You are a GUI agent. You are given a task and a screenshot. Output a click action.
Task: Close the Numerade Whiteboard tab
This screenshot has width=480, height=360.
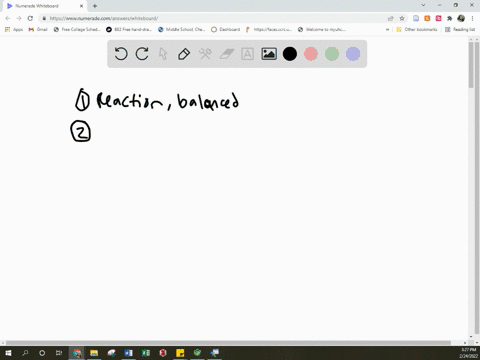[81, 6]
